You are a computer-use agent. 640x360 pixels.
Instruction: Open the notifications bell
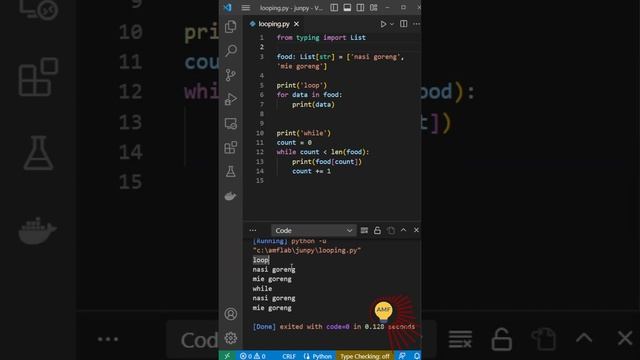coord(416,356)
